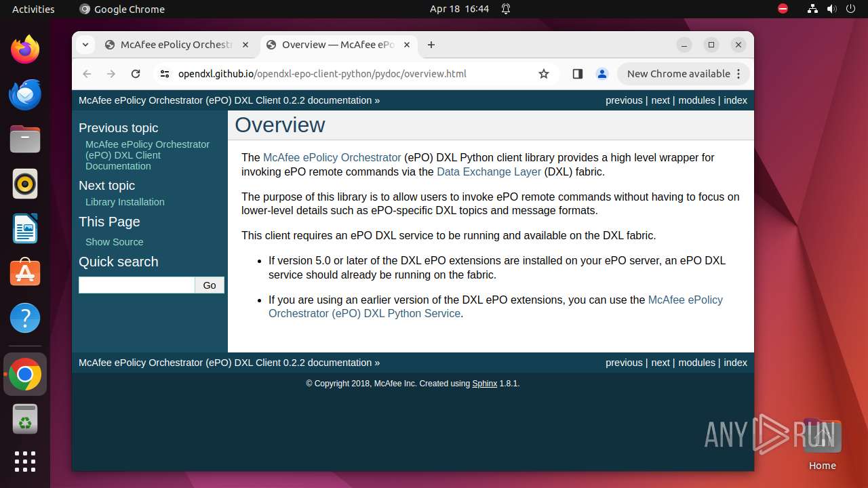Screen dimensions: 868x488
Task: Reload the current page
Action: [136, 74]
